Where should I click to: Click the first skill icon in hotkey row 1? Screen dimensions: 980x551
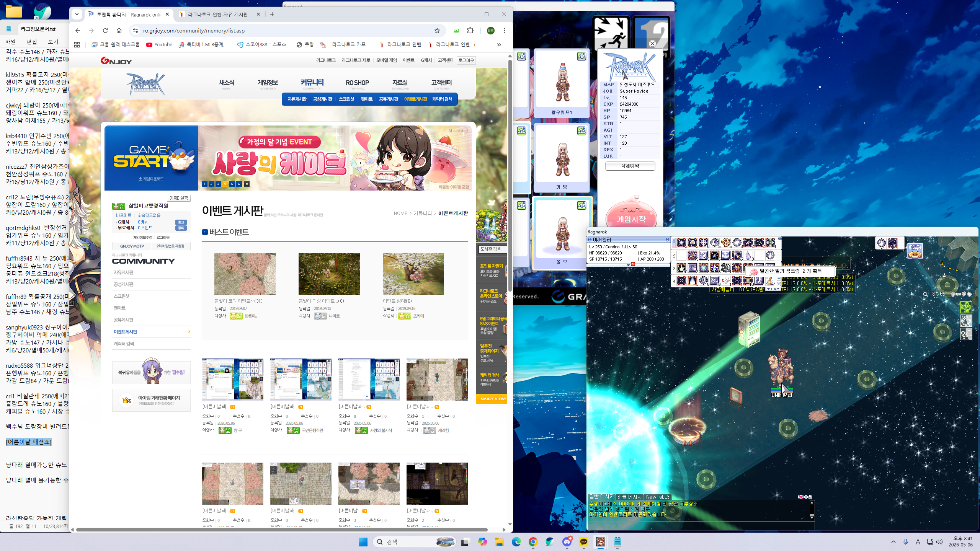tap(681, 243)
